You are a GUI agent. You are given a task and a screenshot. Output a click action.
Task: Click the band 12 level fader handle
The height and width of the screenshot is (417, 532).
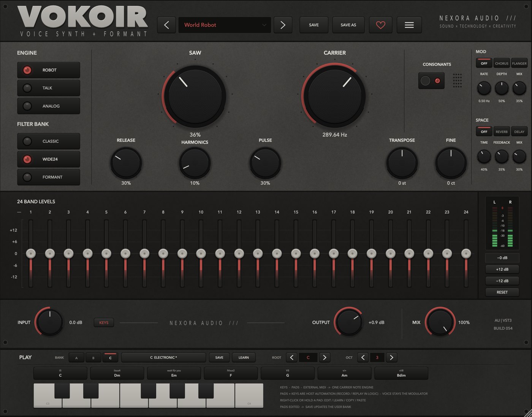point(239,253)
